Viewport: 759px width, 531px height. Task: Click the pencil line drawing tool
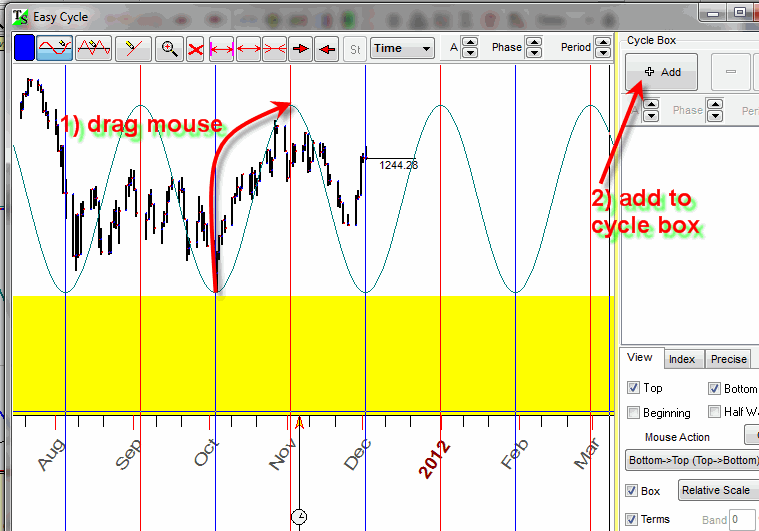132,48
